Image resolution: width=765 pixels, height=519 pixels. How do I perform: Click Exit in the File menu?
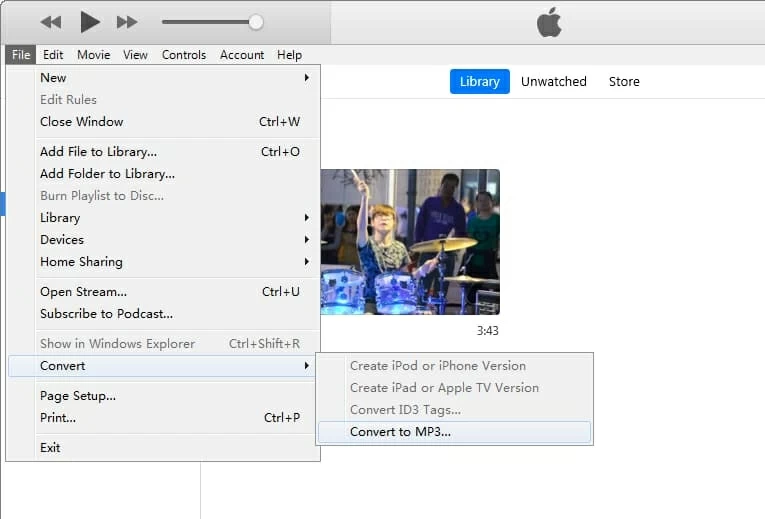[50, 448]
